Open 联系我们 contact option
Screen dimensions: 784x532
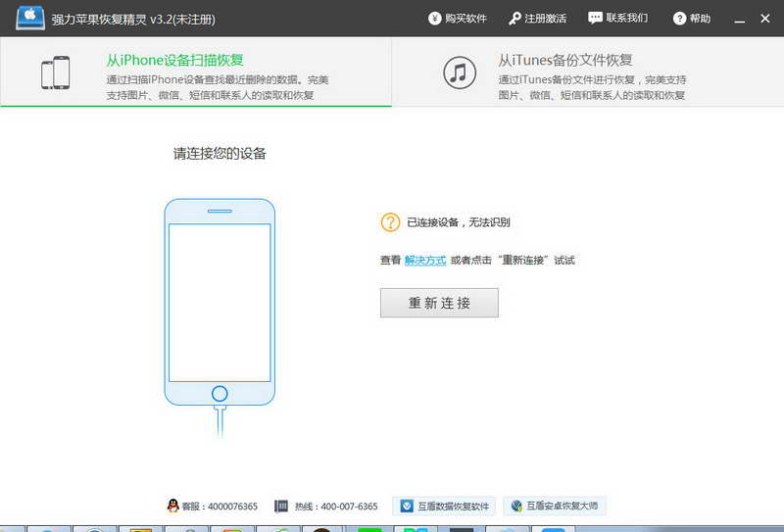click(x=618, y=18)
